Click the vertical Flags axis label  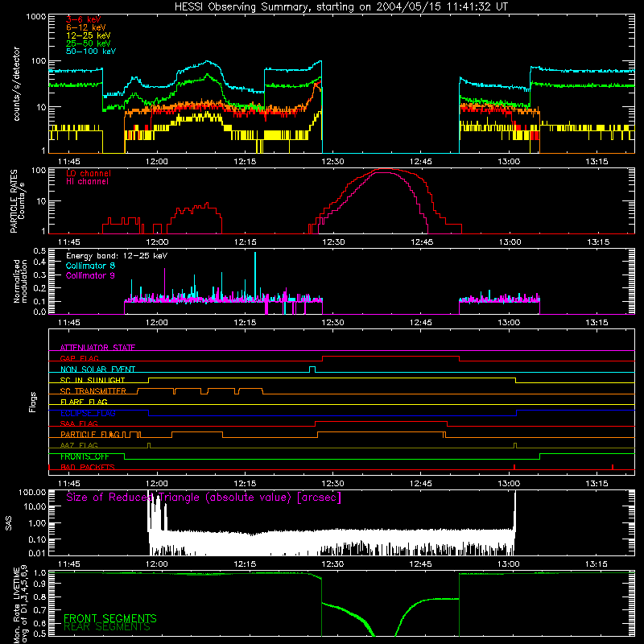click(32, 402)
